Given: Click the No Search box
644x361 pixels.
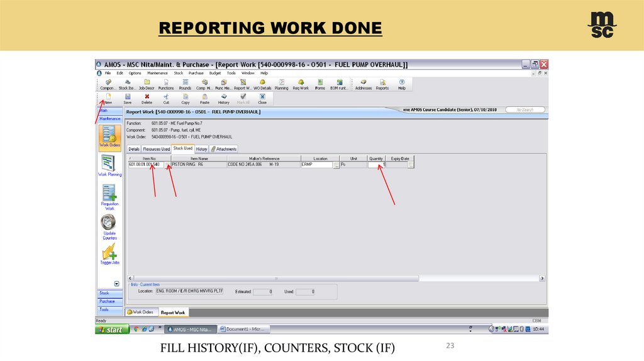Looking at the screenshot, I should 525,109.
